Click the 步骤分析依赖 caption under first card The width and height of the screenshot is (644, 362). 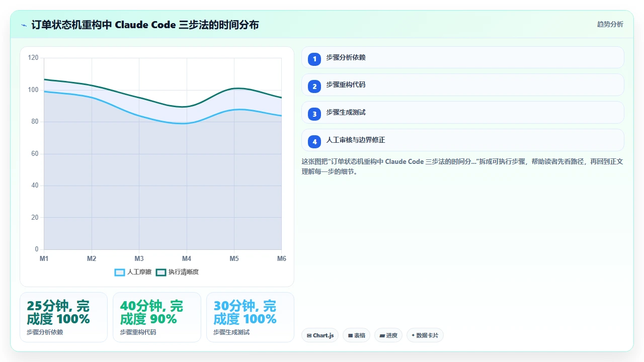pos(45,332)
